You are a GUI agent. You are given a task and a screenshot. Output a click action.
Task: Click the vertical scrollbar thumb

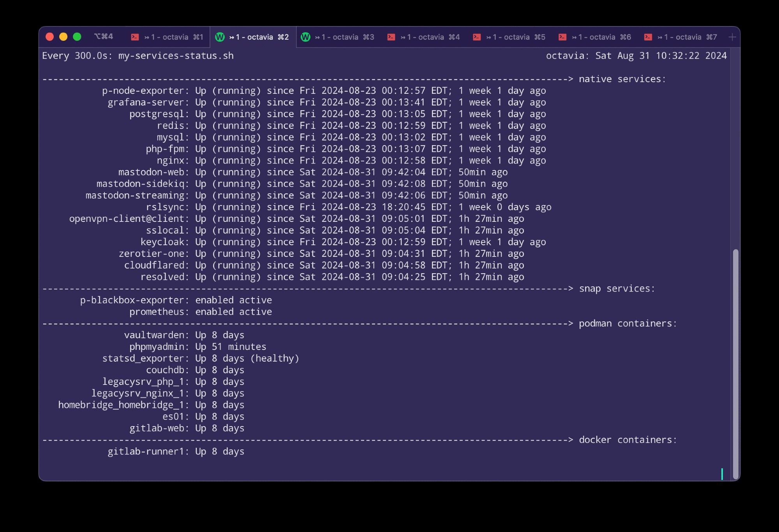(x=735, y=364)
